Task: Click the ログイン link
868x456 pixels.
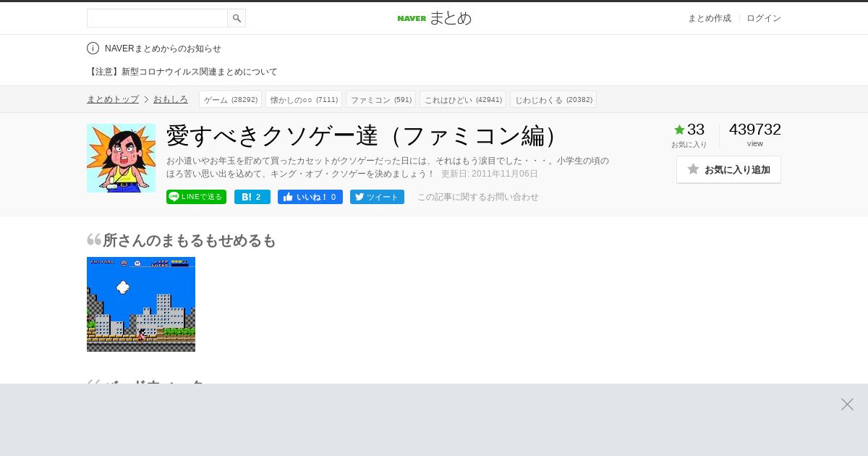Action: coord(764,18)
